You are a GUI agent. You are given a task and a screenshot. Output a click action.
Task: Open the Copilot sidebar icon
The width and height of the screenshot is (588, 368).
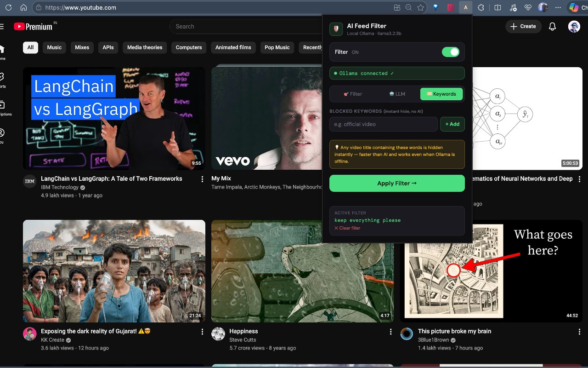tap(574, 7)
